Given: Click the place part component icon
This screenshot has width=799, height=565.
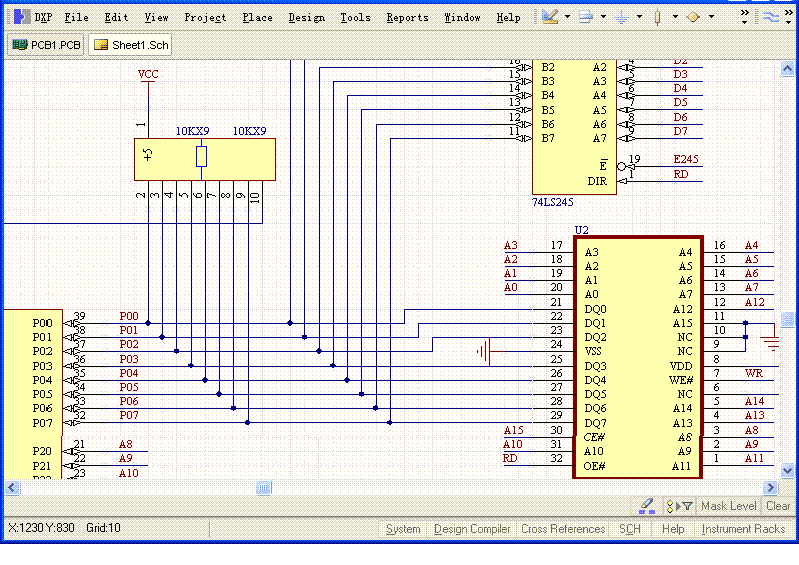Looking at the screenshot, I should point(657,17).
